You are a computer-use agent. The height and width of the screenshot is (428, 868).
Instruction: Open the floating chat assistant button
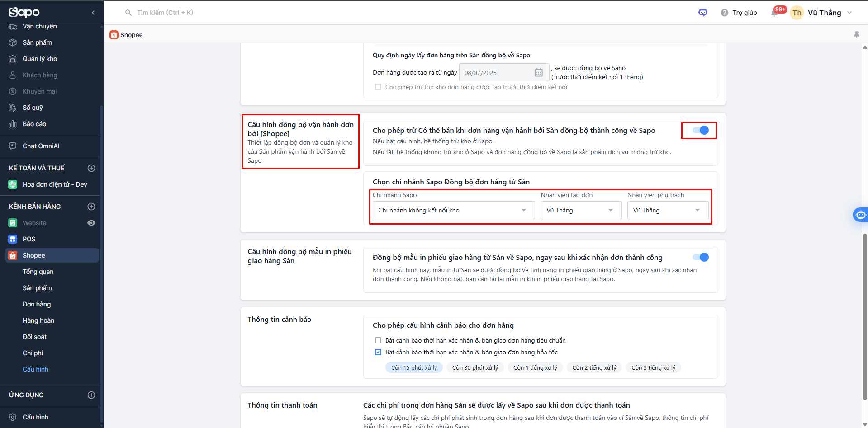pos(860,215)
